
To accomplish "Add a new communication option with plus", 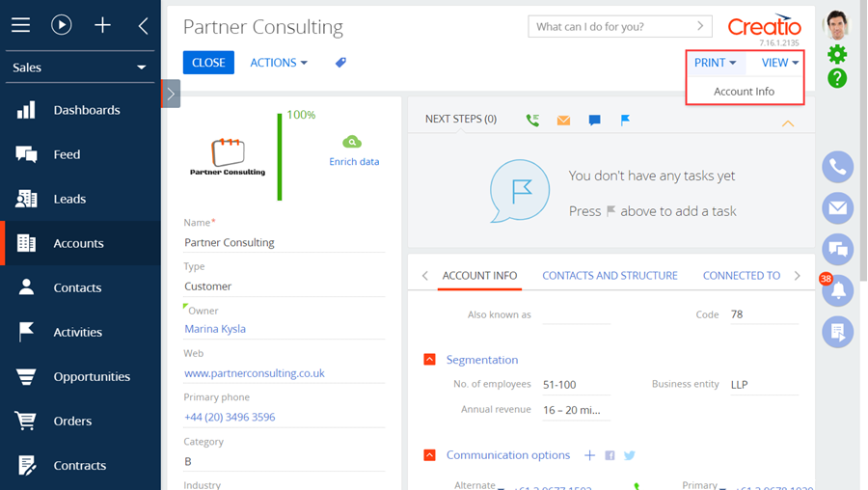I will pyautogui.click(x=589, y=455).
